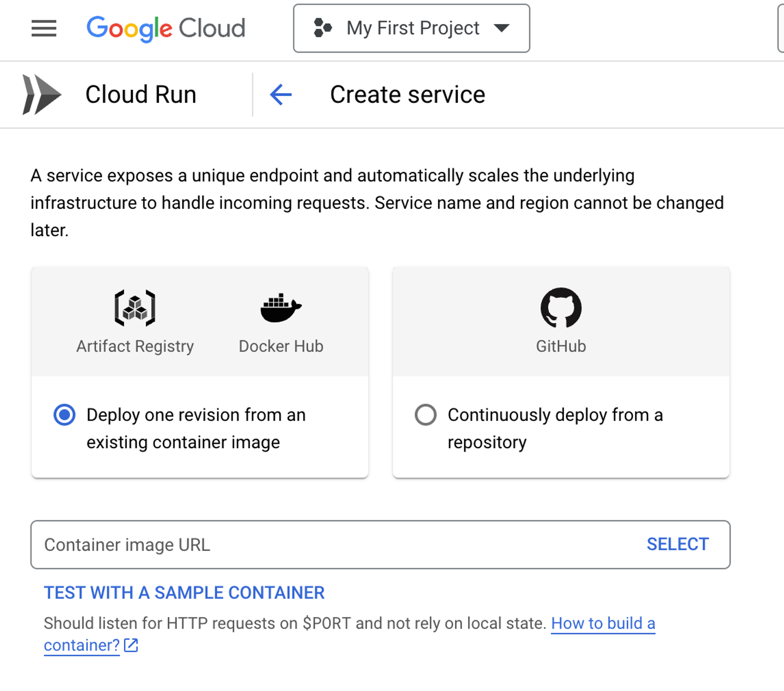Select Continuously deploy from a repository option
This screenshot has width=784, height=691.
[426, 415]
